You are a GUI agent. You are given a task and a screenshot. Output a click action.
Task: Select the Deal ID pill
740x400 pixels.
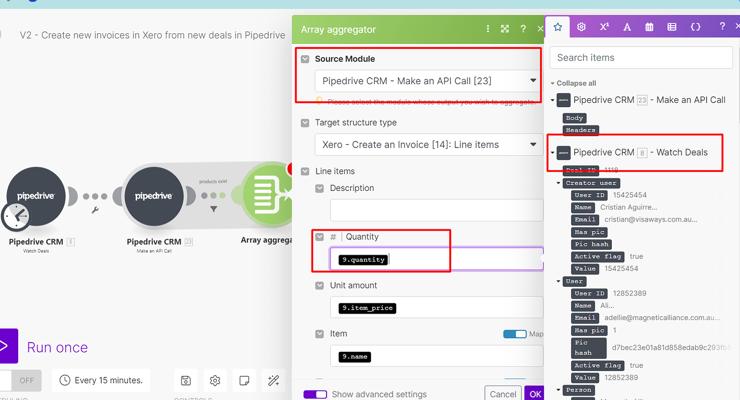point(581,170)
